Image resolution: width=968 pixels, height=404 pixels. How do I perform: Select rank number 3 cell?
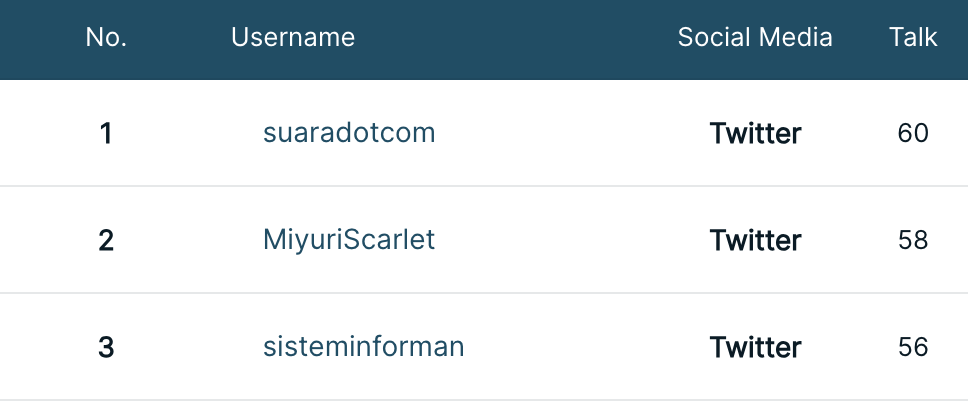[x=106, y=347]
